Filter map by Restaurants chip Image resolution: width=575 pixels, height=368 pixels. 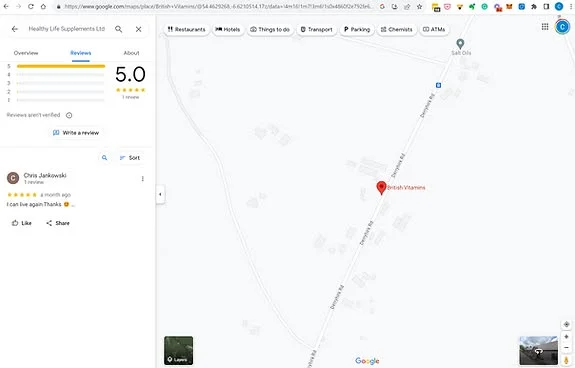(x=186, y=29)
